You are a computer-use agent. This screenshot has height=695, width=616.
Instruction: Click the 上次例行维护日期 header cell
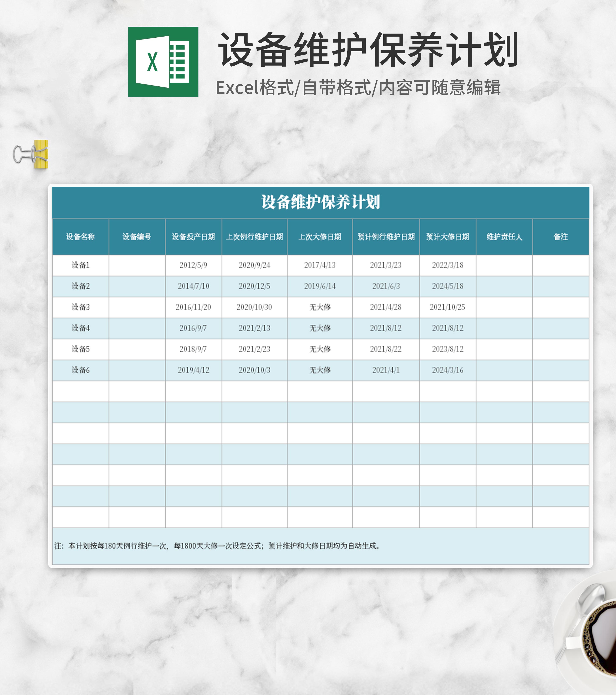pos(255,237)
